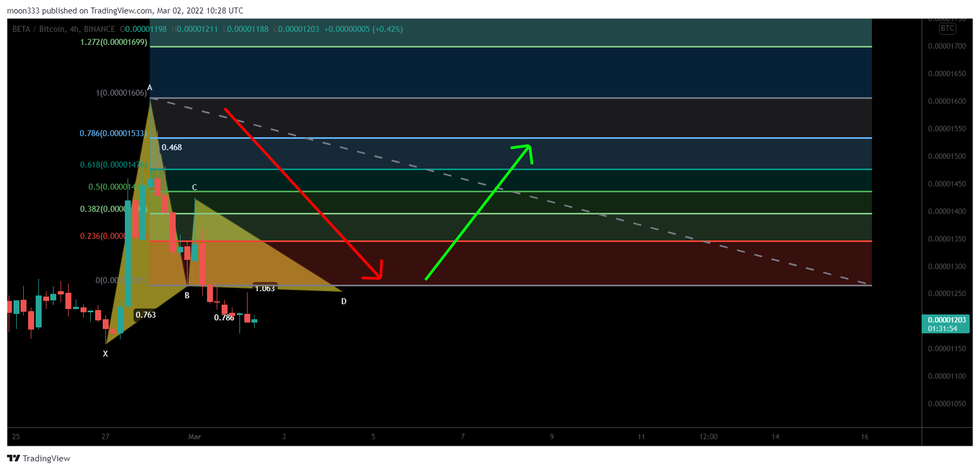The width and height of the screenshot is (980, 470).
Task: Click the point B pattern label
Action: click(x=187, y=296)
